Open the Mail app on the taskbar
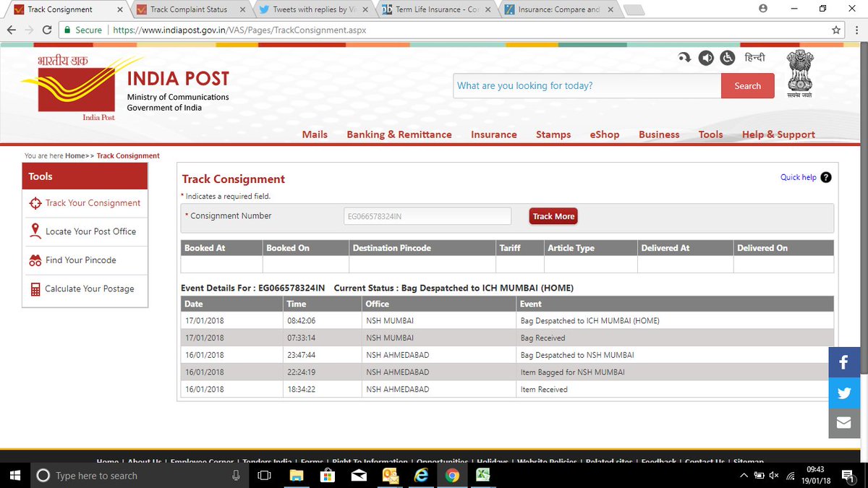This screenshot has width=868, height=488. tap(358, 475)
